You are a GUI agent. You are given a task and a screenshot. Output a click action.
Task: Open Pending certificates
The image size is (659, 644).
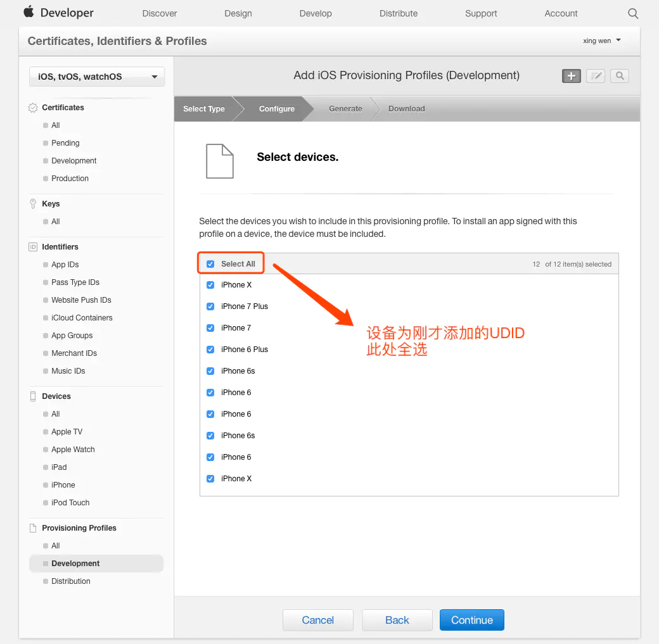[x=65, y=143]
